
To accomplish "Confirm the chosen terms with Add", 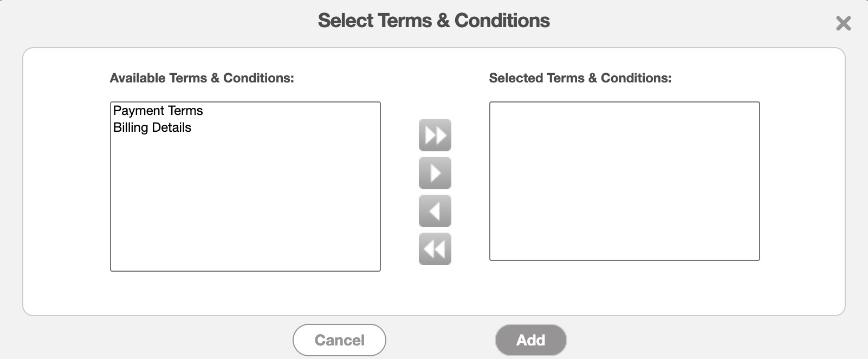I will click(530, 340).
